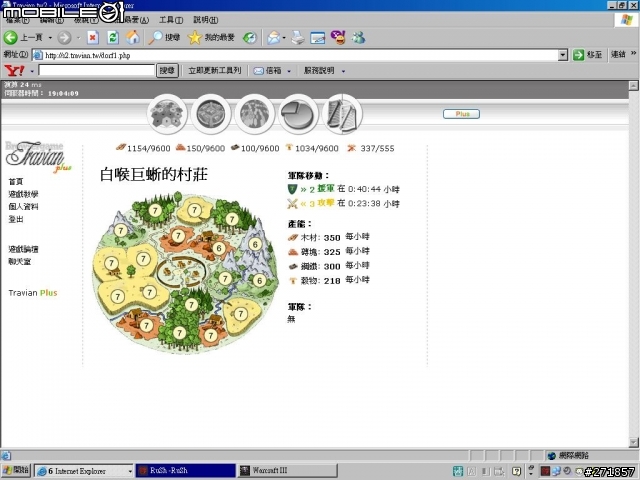This screenshot has height=480, width=640.
Task: Expand the Internet Explorer taskbar group dropdown
Action: tap(129, 471)
